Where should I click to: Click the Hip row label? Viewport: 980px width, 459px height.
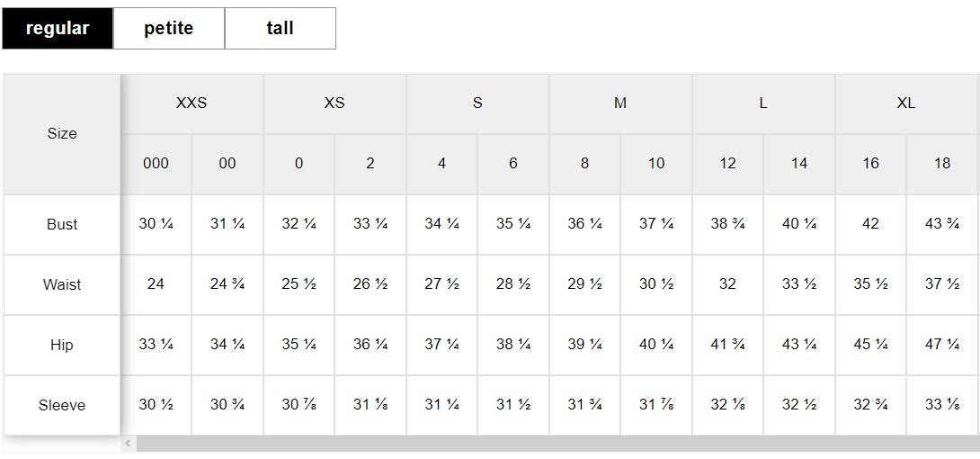tap(62, 345)
